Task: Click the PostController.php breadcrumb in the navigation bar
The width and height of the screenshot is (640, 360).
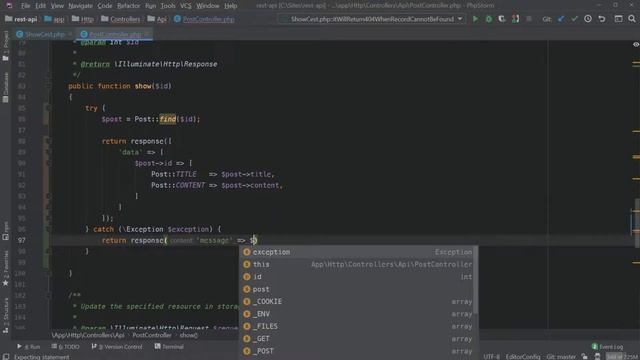Action: click(x=204, y=19)
